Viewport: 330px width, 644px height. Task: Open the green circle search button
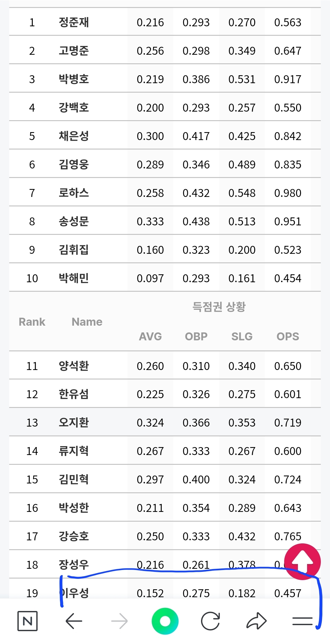coord(165,621)
